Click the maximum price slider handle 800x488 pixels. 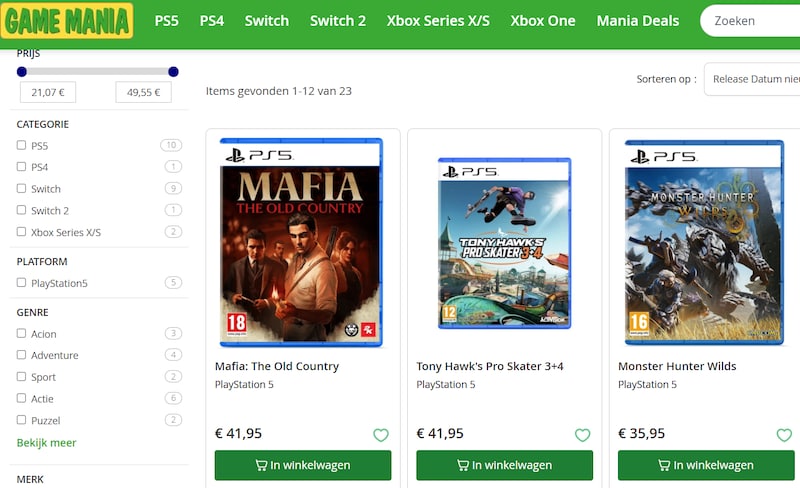(x=173, y=71)
